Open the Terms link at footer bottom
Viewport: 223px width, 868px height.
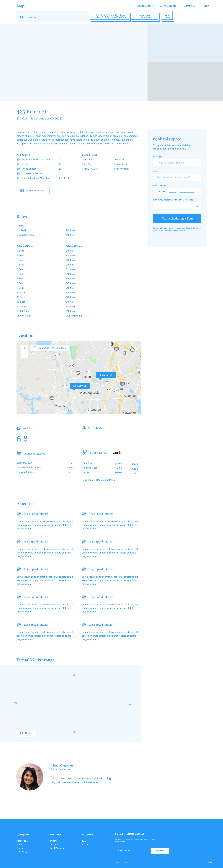coord(125,863)
